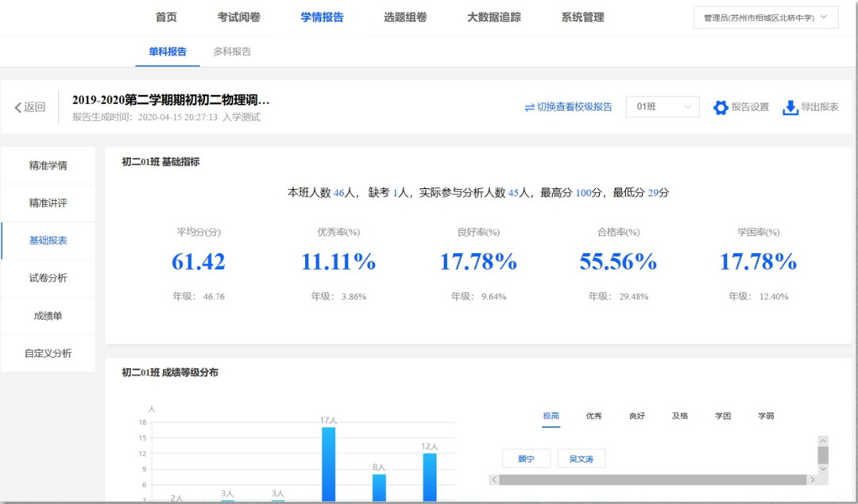Click the 导出报表 download icon

click(790, 108)
